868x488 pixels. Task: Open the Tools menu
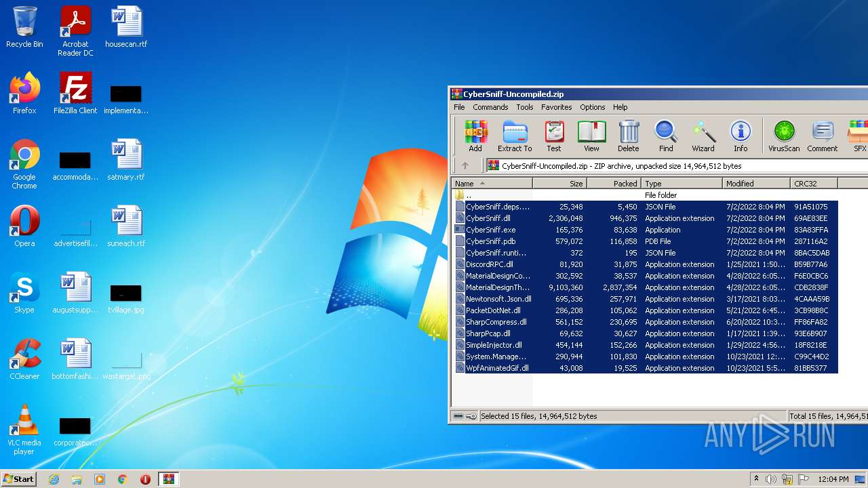(525, 107)
